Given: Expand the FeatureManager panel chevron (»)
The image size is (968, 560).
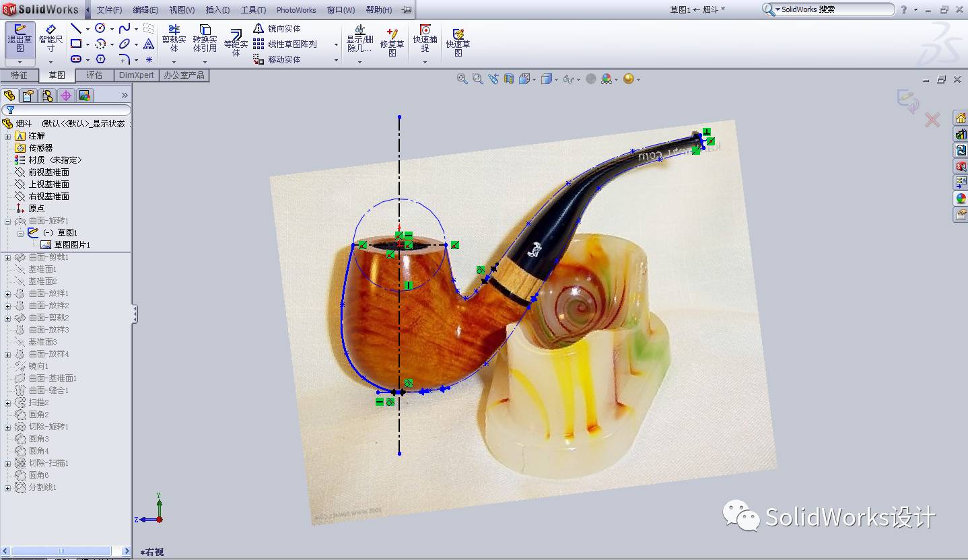Looking at the screenshot, I should (x=125, y=96).
